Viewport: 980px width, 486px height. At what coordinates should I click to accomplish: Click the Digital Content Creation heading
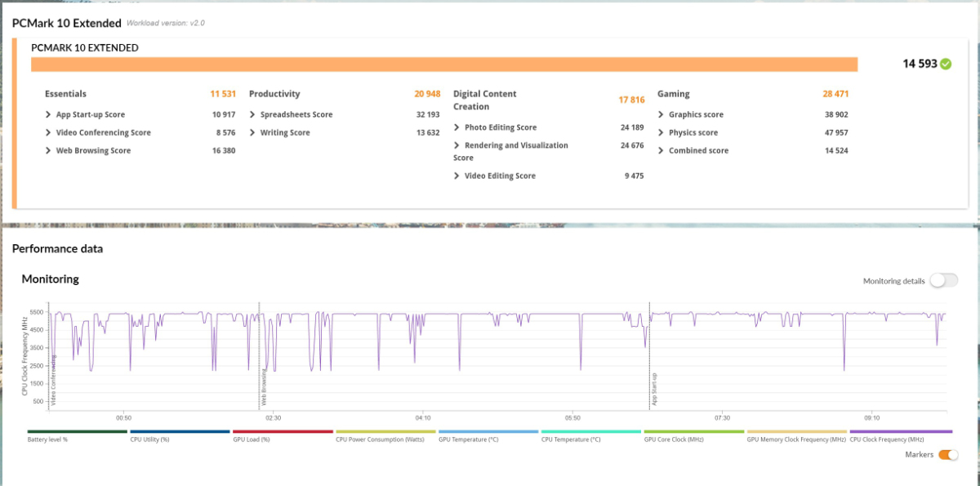[485, 100]
